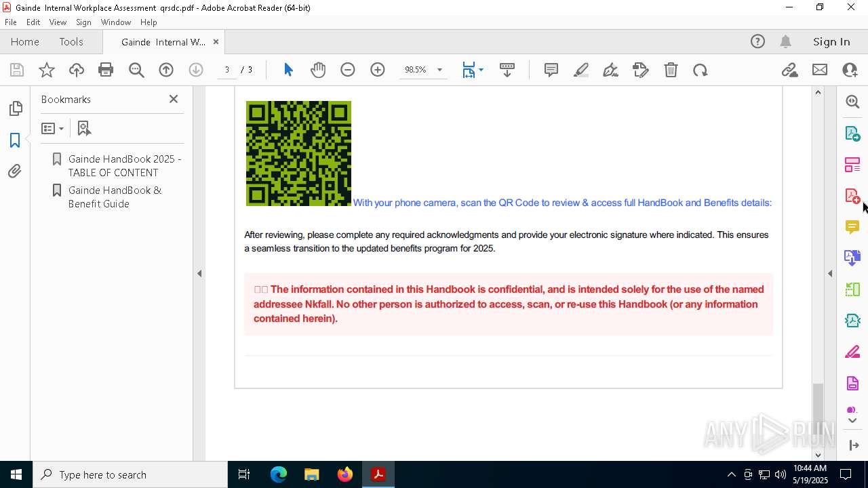Click the document scrollbar down arrow
The height and width of the screenshot is (488, 868).
[818, 455]
